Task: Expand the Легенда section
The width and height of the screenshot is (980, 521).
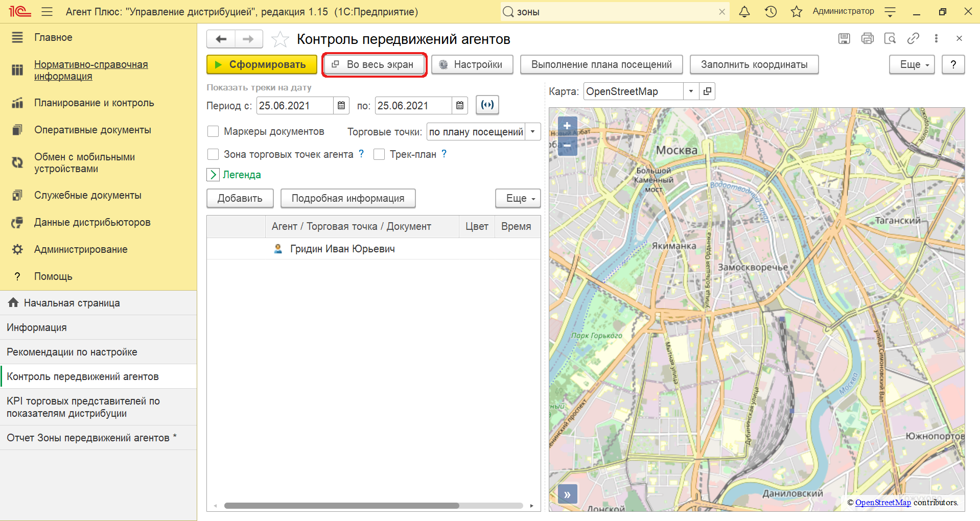Action: coord(213,175)
